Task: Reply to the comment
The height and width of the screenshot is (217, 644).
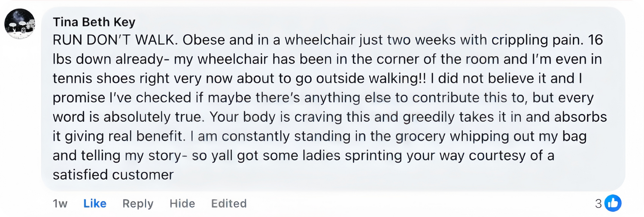Action: point(138,203)
